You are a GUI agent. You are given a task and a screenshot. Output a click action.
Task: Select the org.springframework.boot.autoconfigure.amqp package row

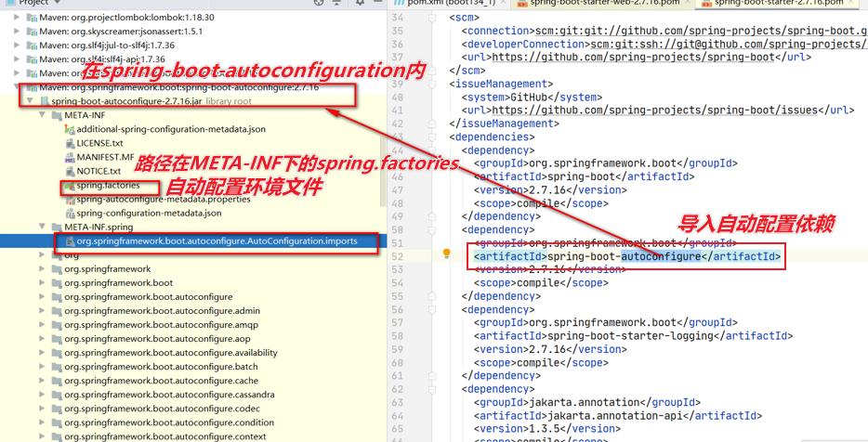161,325
